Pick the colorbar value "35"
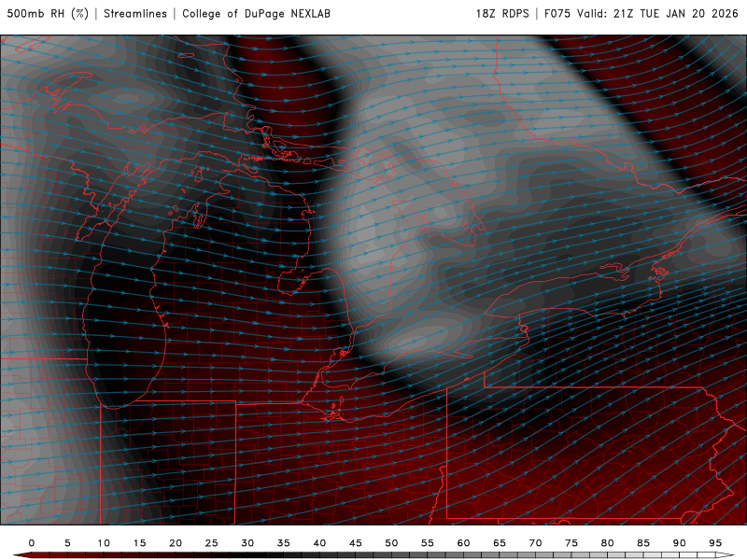The width and height of the screenshot is (747, 560). 284,543
